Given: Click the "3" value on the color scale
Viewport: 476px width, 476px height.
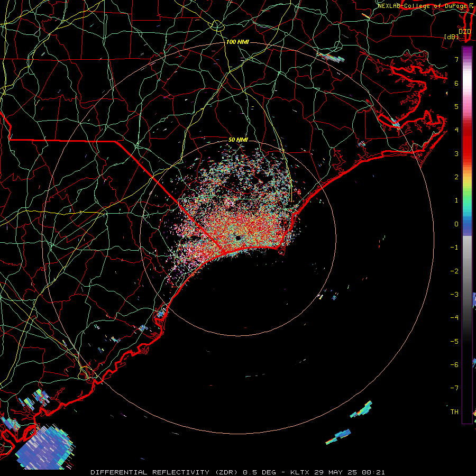Looking at the screenshot, I should tap(456, 153).
